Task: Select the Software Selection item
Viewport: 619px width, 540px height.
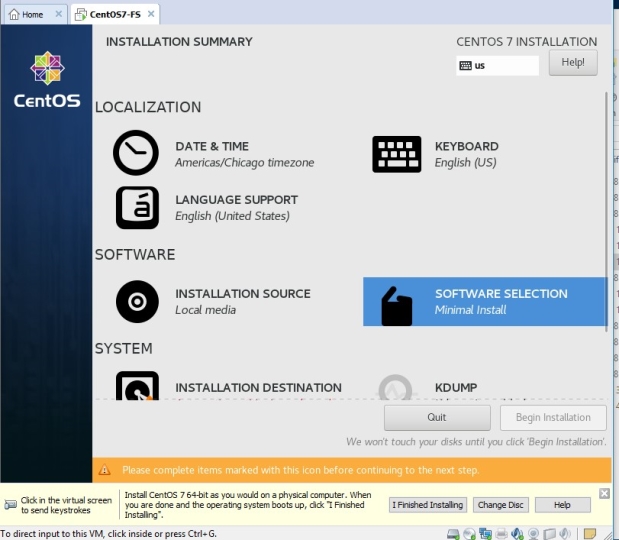Action: point(484,302)
